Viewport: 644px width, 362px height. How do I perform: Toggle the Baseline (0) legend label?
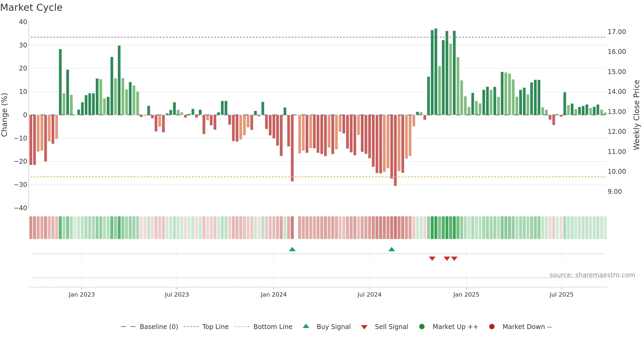coord(159,327)
